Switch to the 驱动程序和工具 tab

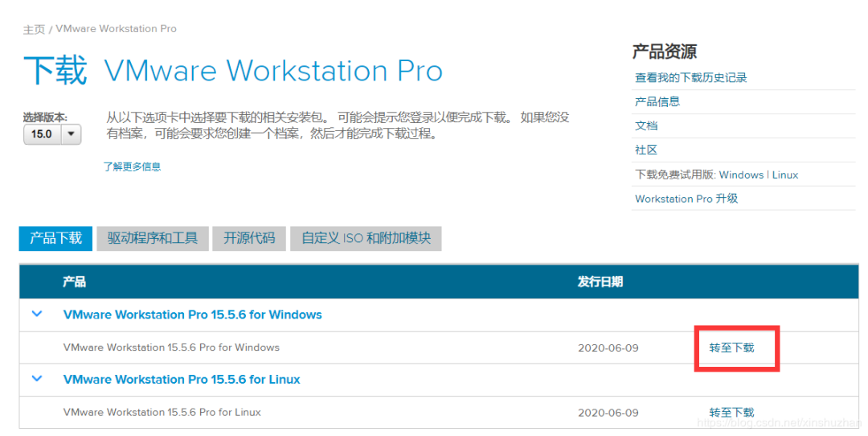[x=153, y=238]
